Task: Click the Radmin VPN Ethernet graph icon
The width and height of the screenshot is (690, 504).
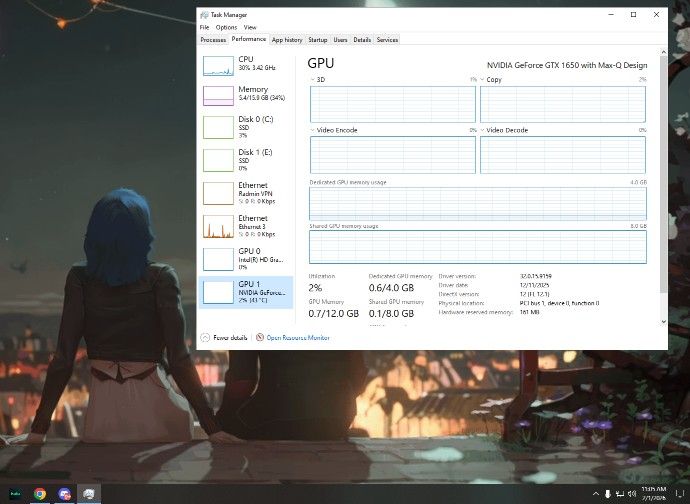Action: pos(218,193)
